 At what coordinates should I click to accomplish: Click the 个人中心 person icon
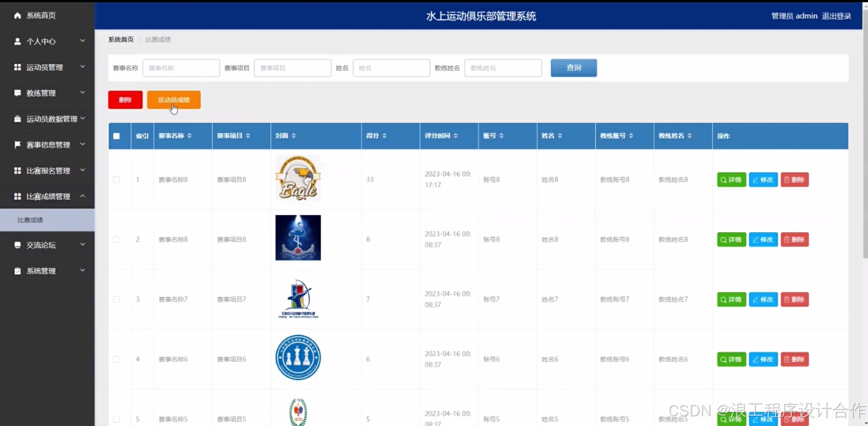(18, 41)
